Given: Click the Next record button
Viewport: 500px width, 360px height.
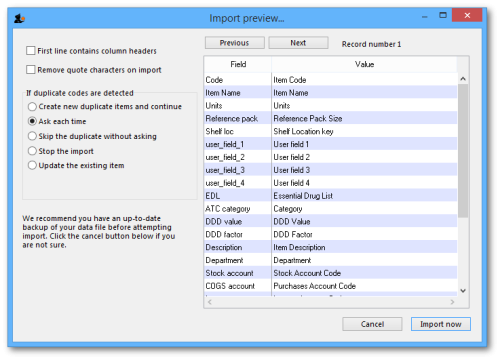Looking at the screenshot, I should 298,43.
